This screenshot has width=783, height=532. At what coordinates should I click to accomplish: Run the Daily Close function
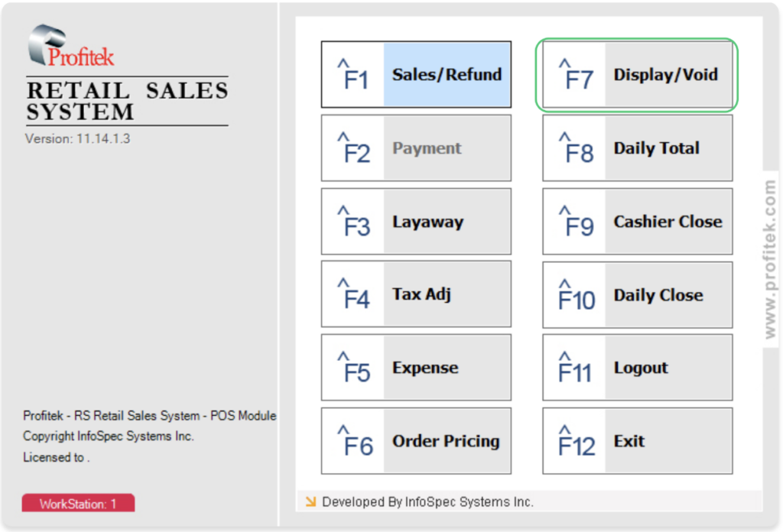(x=637, y=294)
